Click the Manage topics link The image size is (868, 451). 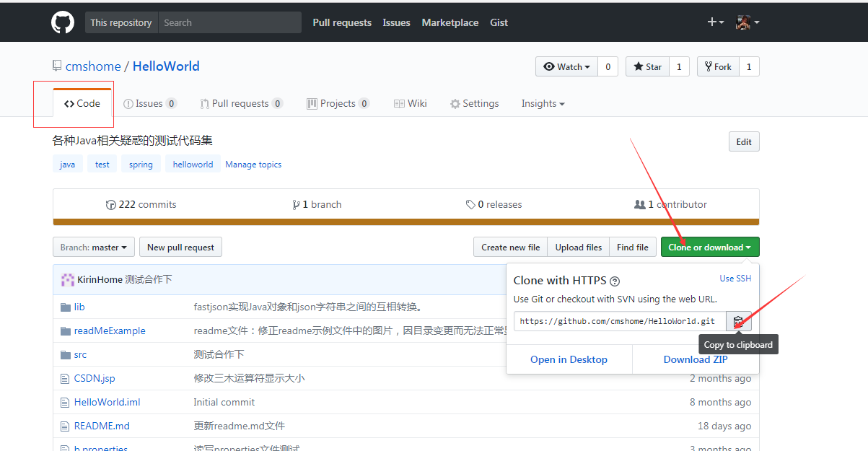pos(253,165)
